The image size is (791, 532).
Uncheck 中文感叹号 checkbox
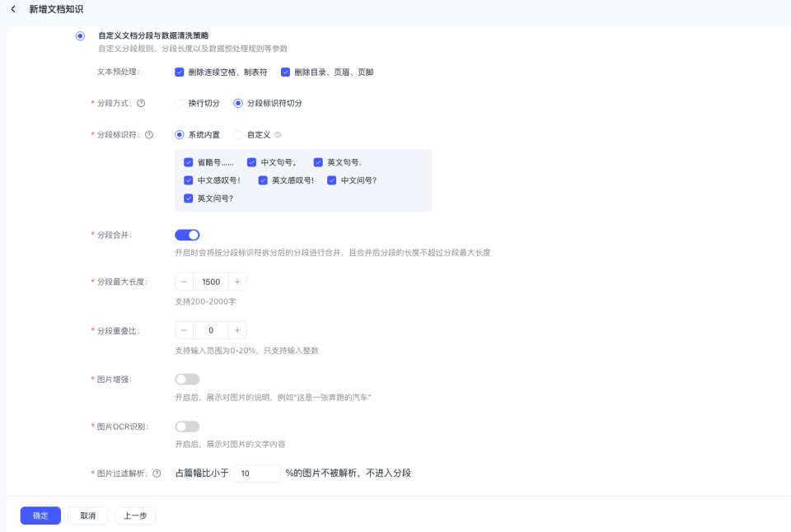188,180
